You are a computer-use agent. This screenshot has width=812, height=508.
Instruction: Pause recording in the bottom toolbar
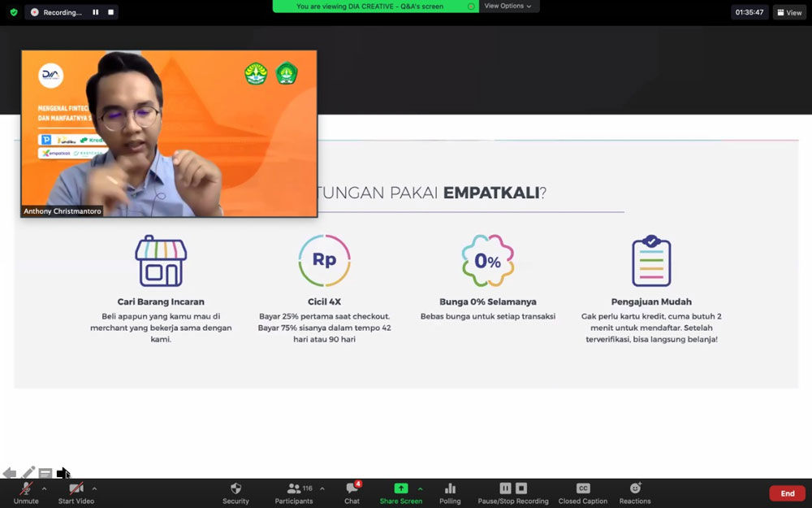coord(505,488)
